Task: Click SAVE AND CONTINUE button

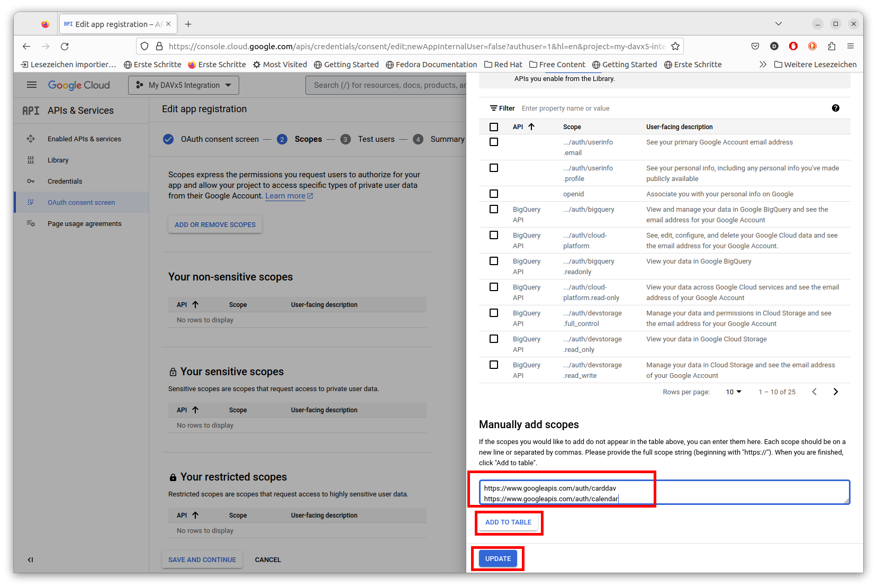Action: (202, 559)
